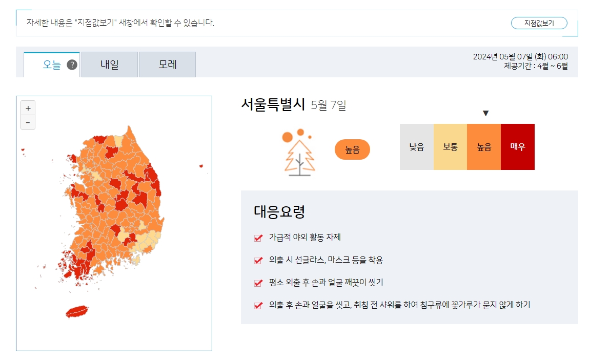Click the zoom out (−) icon on the map
This screenshot has height=364, width=589.
pos(28,122)
